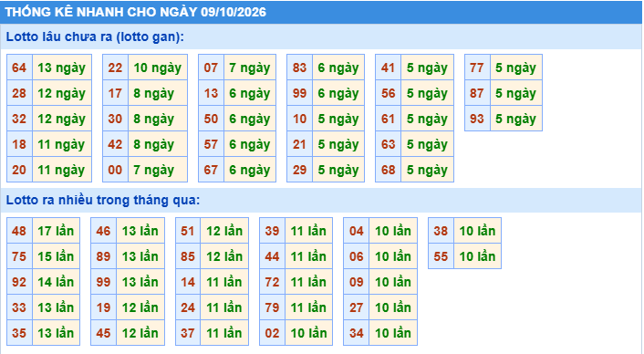
Task: Click the '15 lần' value beside number 75
Action: (56, 255)
